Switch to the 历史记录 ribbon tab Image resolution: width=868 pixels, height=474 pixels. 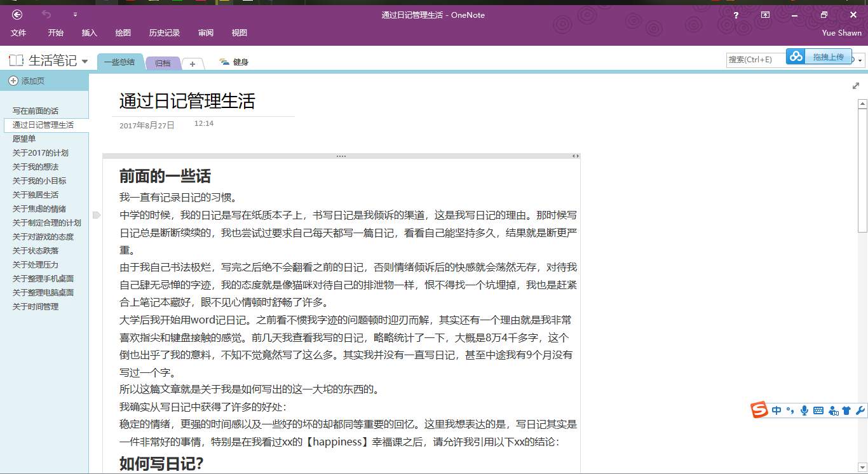tap(165, 33)
